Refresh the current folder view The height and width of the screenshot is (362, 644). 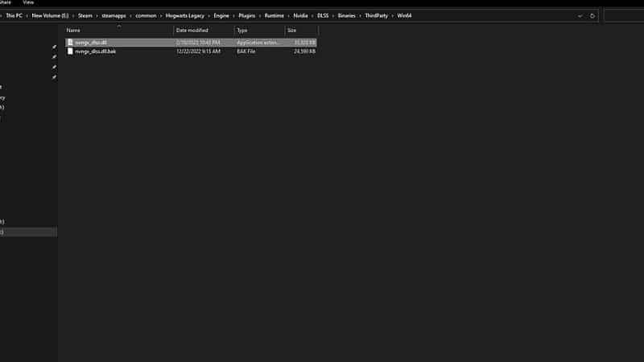(592, 15)
